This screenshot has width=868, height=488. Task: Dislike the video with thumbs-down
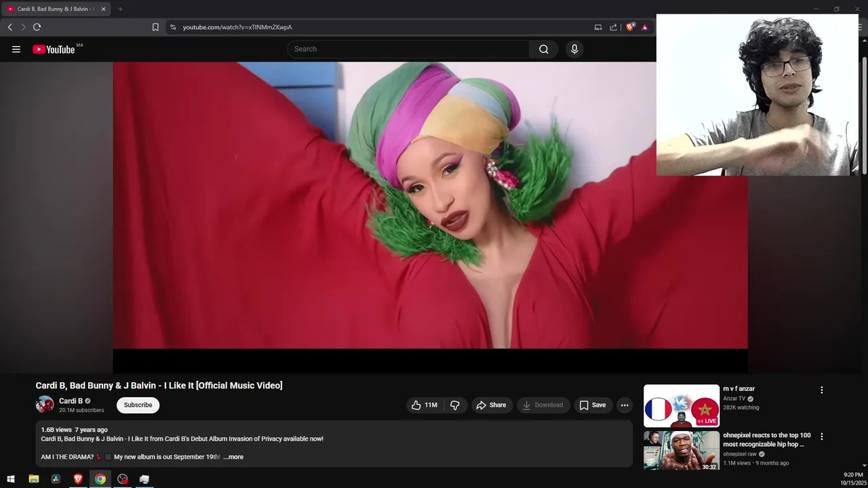(455, 405)
